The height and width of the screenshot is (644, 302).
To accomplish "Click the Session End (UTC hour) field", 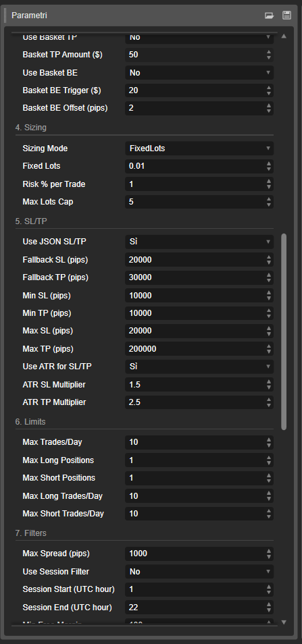I will pyautogui.click(x=199, y=607).
